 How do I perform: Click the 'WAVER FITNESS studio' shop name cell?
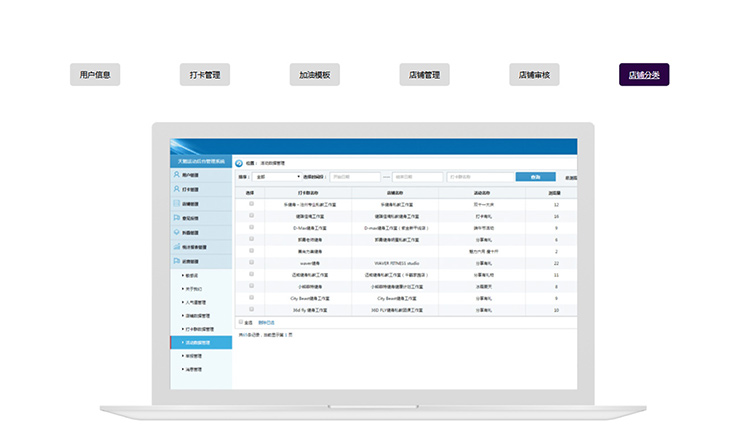tap(397, 263)
